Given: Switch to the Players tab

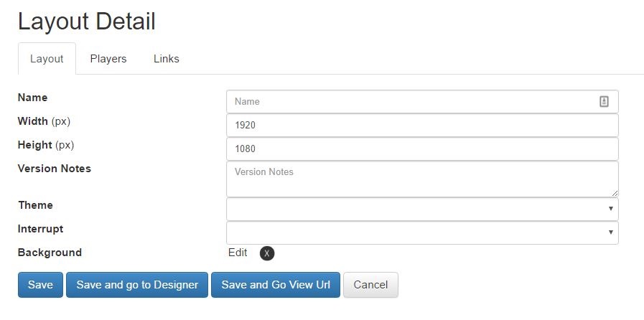Looking at the screenshot, I should point(108,59).
